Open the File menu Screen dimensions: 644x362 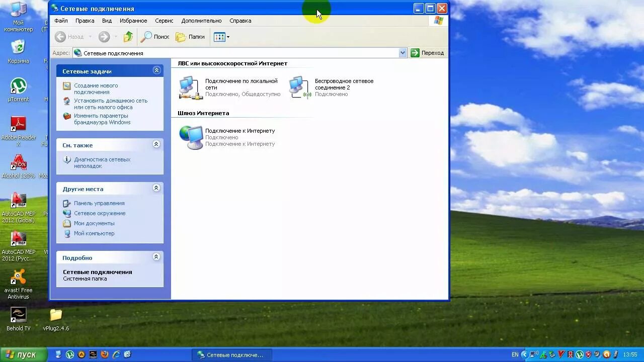(x=61, y=21)
